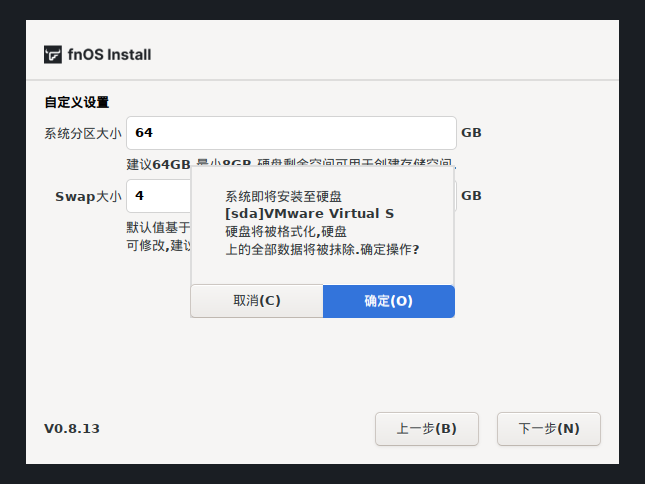Focus the Swap size field showing 4
The height and width of the screenshot is (484, 645).
point(158,196)
